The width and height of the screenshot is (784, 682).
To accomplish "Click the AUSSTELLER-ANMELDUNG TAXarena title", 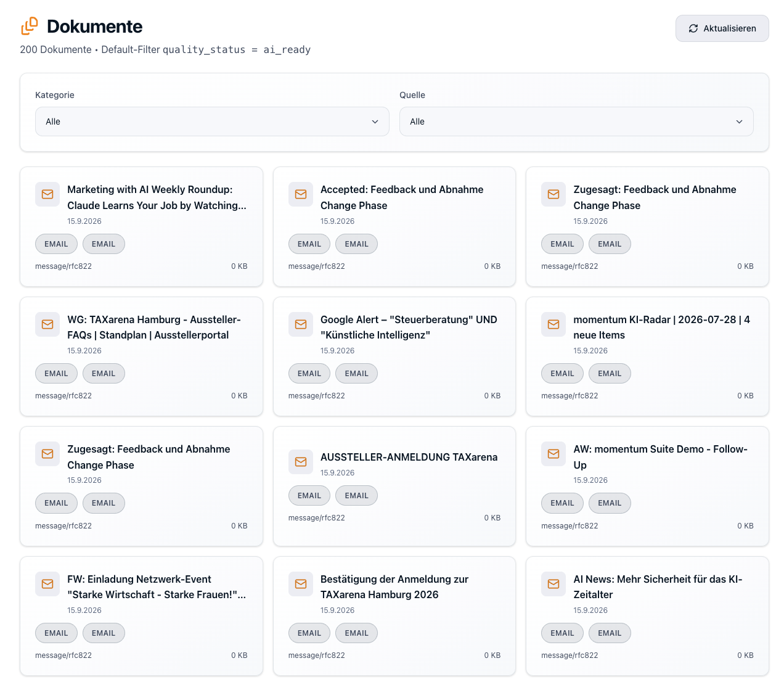I will [x=409, y=457].
